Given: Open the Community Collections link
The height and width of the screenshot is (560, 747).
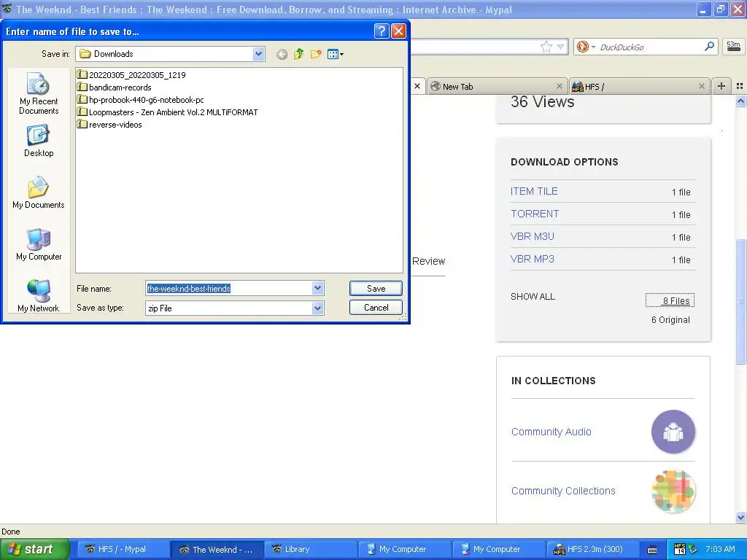Looking at the screenshot, I should pos(563,491).
